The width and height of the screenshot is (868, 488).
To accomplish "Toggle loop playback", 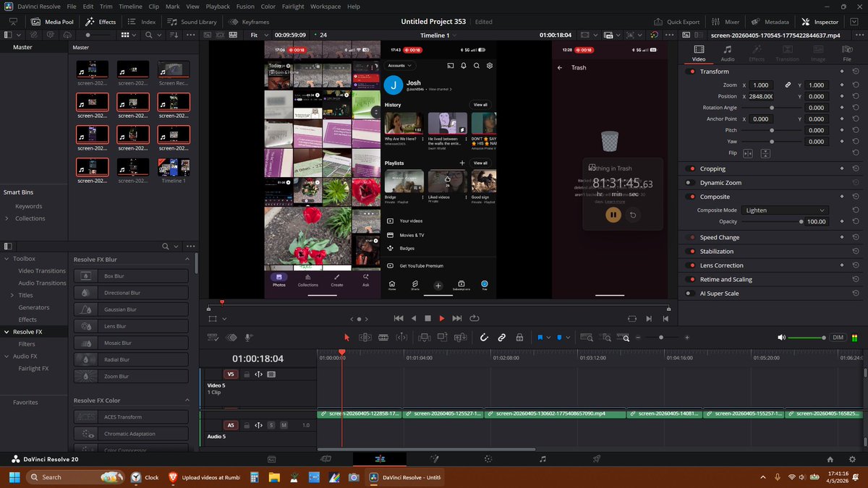I will click(475, 318).
